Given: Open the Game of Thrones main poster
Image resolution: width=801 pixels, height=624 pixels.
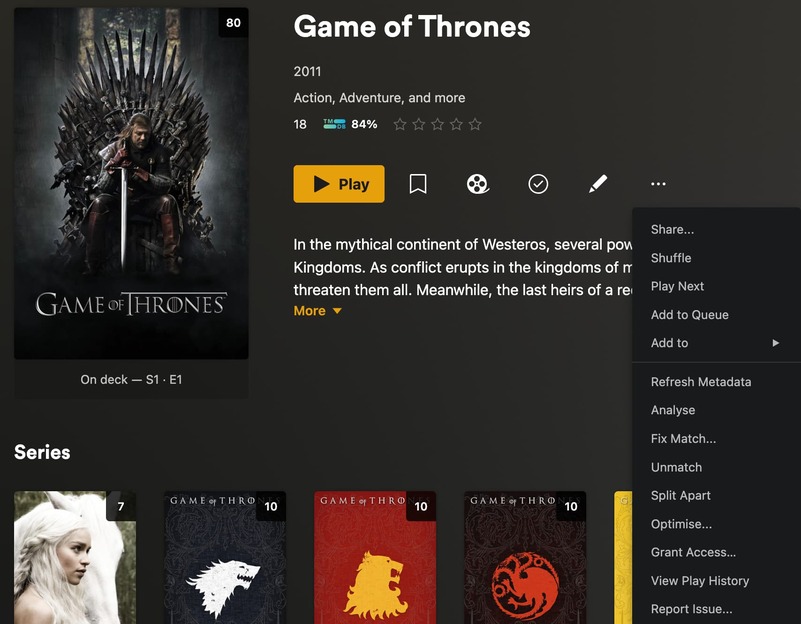Looking at the screenshot, I should (131, 183).
